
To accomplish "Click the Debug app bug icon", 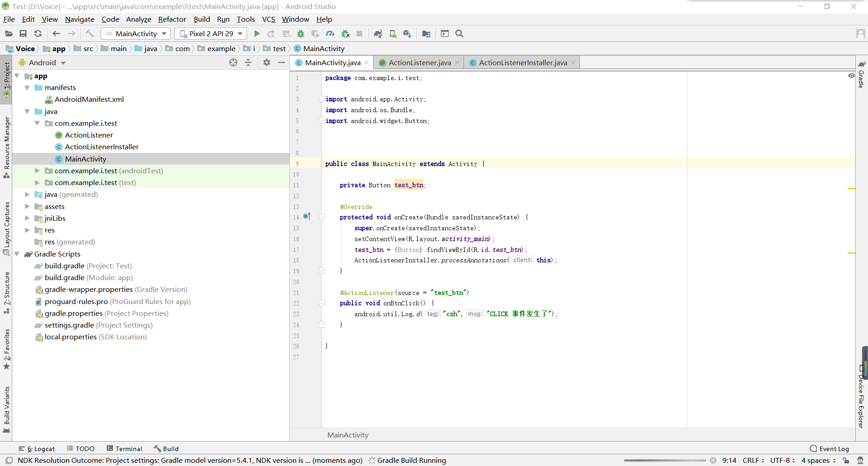I will [301, 33].
